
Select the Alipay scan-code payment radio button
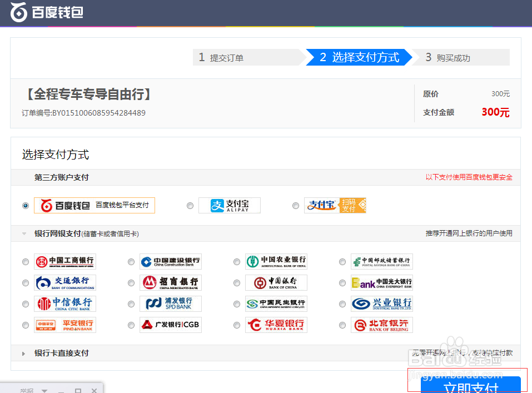point(296,206)
